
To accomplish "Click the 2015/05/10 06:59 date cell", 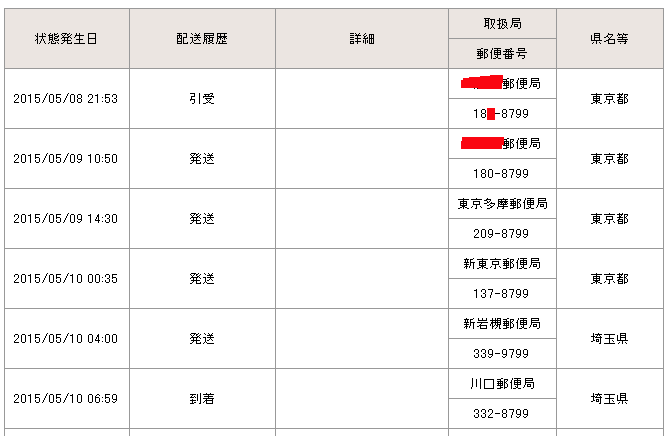I will click(x=67, y=398).
